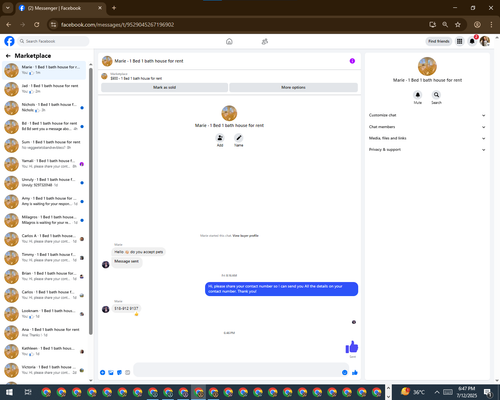Open emoji picker in message box

tap(345, 372)
